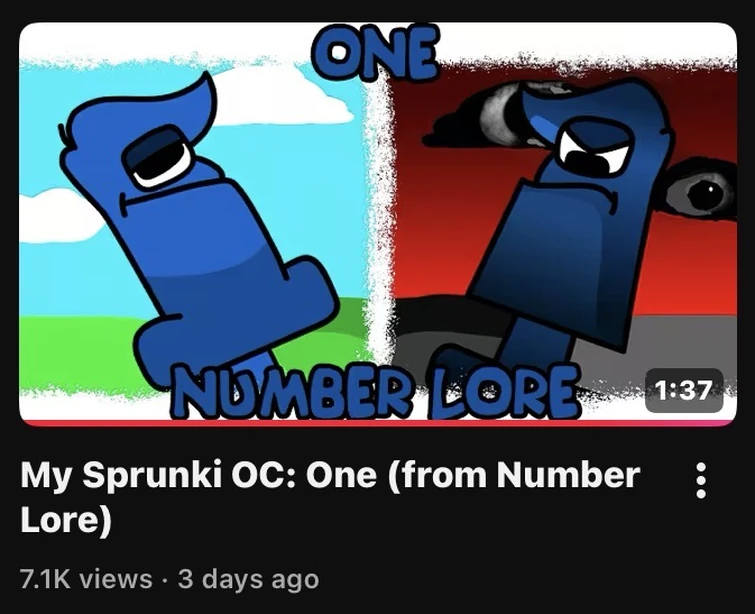Click the 3 days ago upload date
The width and height of the screenshot is (755, 614).
[x=248, y=579]
